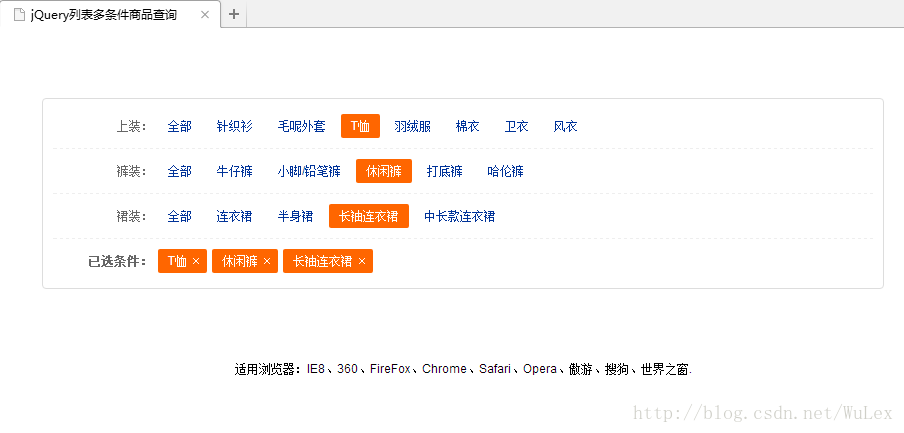Viewport: 904px width, 433px height.
Task: Click the 上装： row label
Action: pos(132,126)
